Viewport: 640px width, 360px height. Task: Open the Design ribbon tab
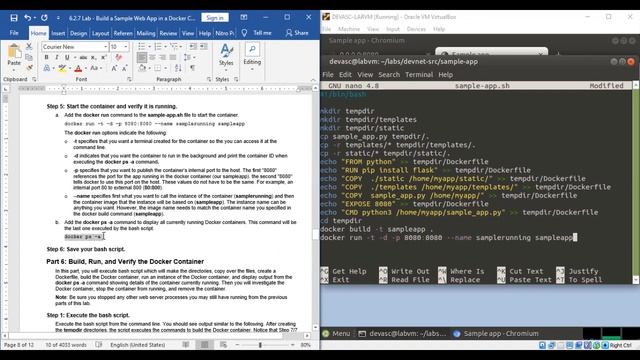point(78,33)
